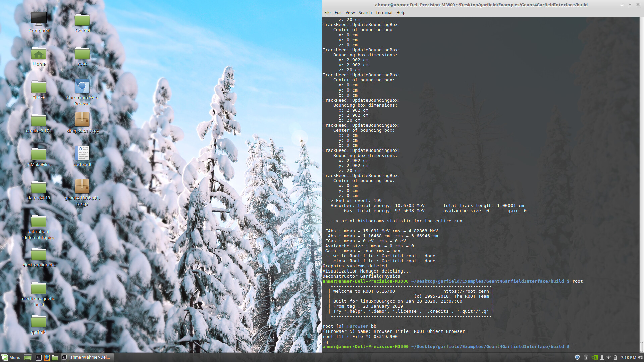Click the 'Deconstructor GarfieldPhysics' line
Screen dimensions: 644x362
pyautogui.click(x=361, y=276)
